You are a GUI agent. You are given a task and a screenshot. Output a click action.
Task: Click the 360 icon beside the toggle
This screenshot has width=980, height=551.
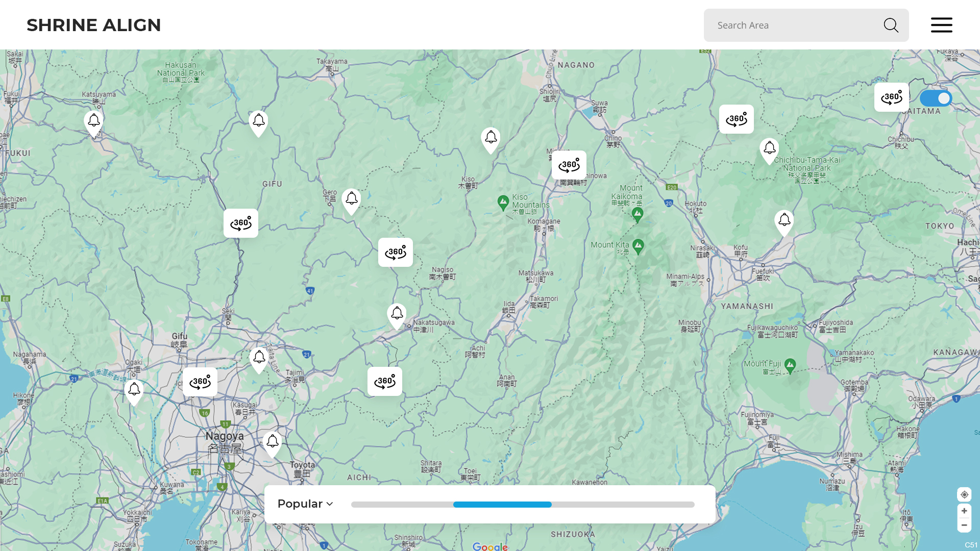click(x=891, y=97)
